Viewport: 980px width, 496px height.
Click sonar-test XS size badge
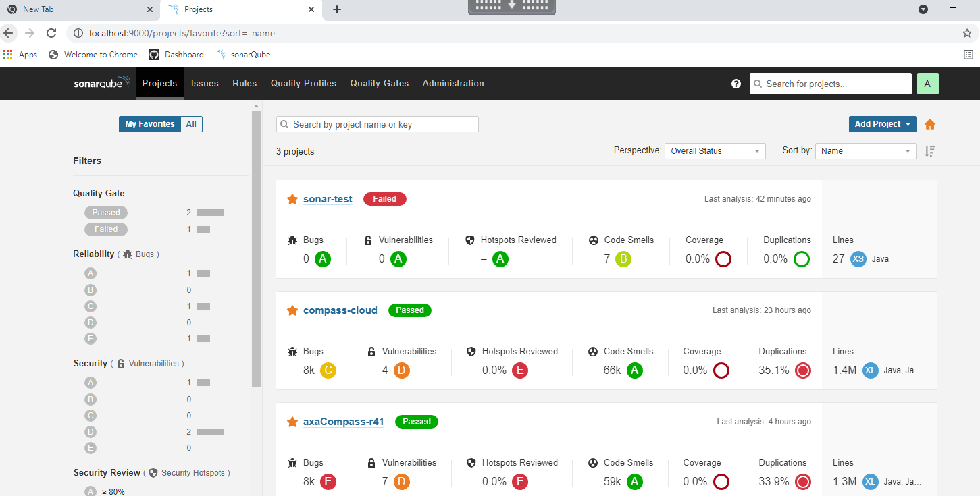858,258
